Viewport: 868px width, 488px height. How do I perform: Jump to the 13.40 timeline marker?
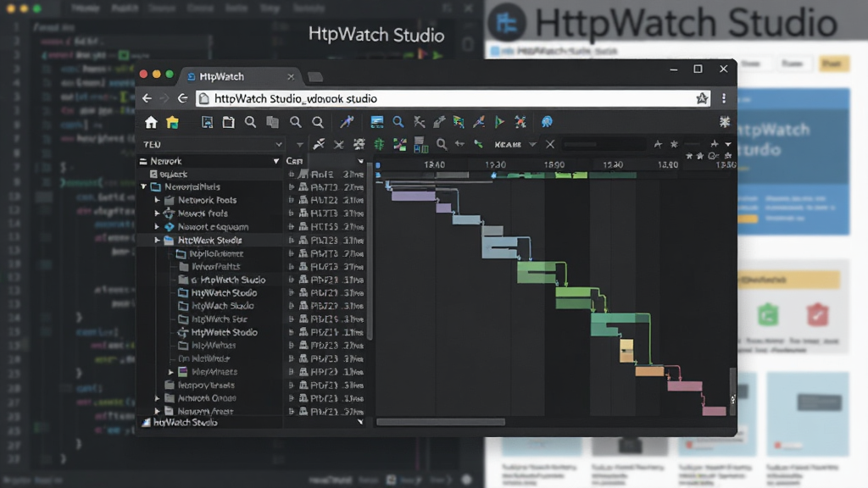tap(434, 165)
